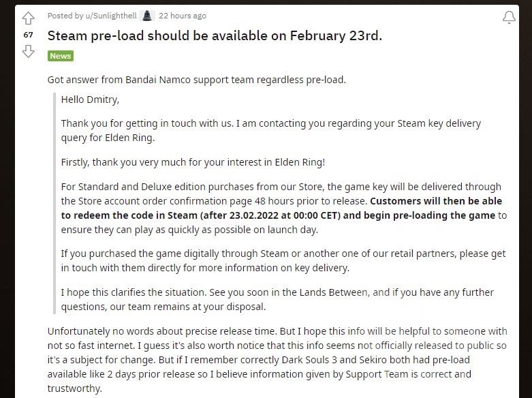This screenshot has height=398, width=532.
Task: Click the "Firstly, thank you very much" line
Action: pyautogui.click(x=193, y=162)
